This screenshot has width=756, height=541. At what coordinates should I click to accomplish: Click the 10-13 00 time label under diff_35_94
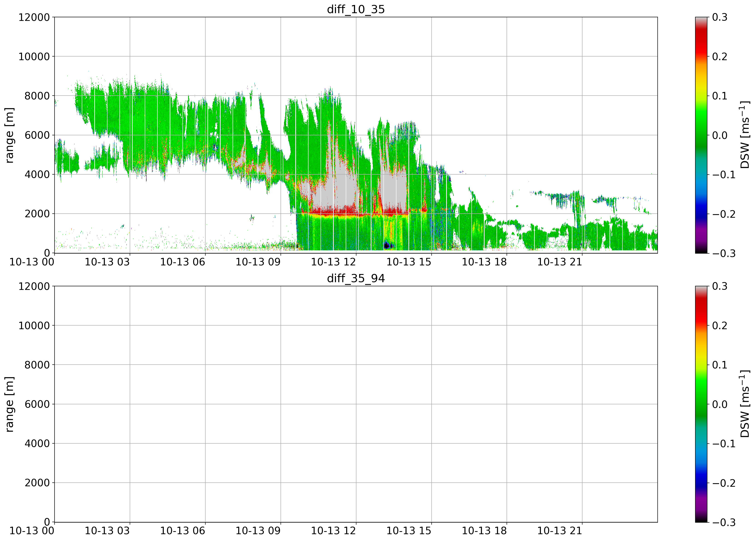[32, 531]
